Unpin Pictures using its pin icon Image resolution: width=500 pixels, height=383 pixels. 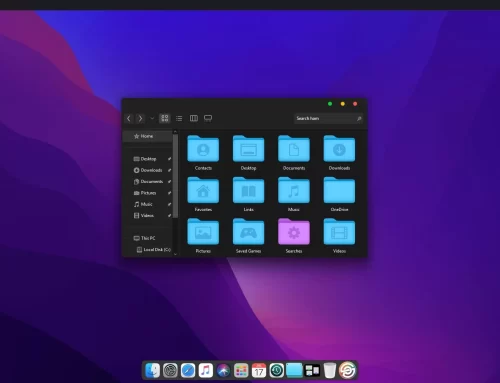169,193
